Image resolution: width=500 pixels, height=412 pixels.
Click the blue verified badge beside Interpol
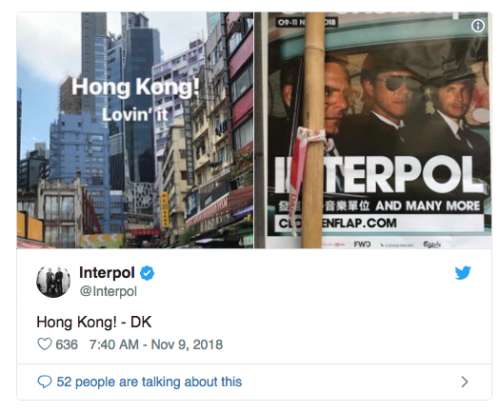[147, 273]
